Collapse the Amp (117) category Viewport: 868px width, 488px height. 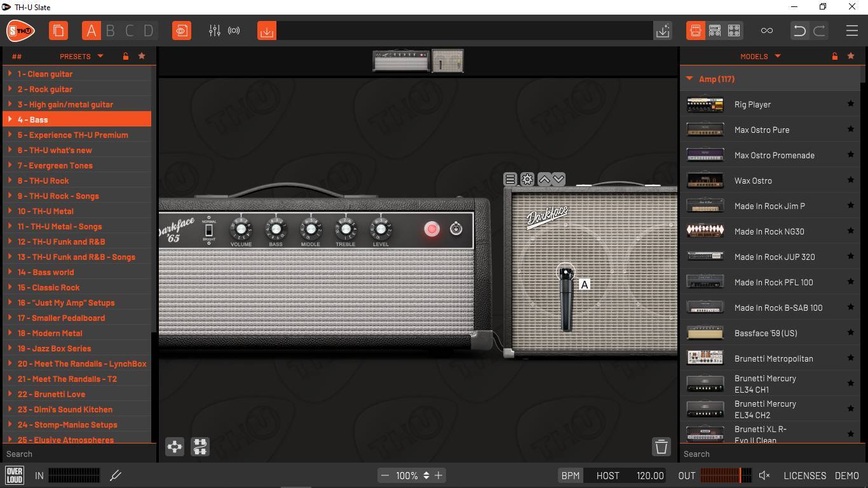click(x=689, y=79)
